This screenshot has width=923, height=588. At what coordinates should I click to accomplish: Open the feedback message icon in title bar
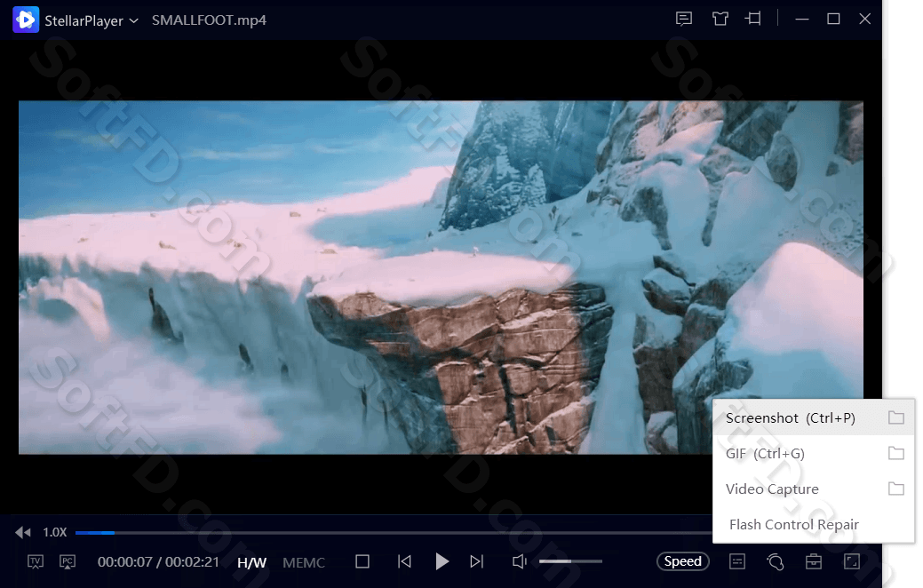(683, 19)
